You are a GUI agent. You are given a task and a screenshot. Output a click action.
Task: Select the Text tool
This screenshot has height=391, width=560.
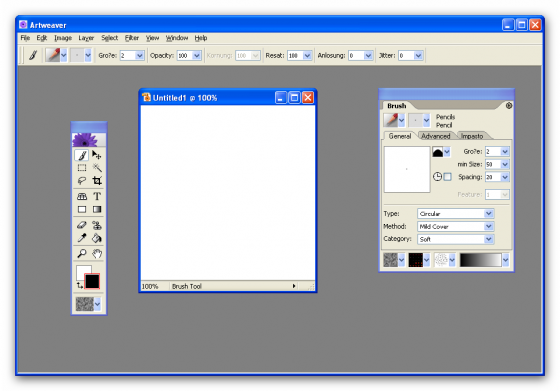(x=97, y=196)
